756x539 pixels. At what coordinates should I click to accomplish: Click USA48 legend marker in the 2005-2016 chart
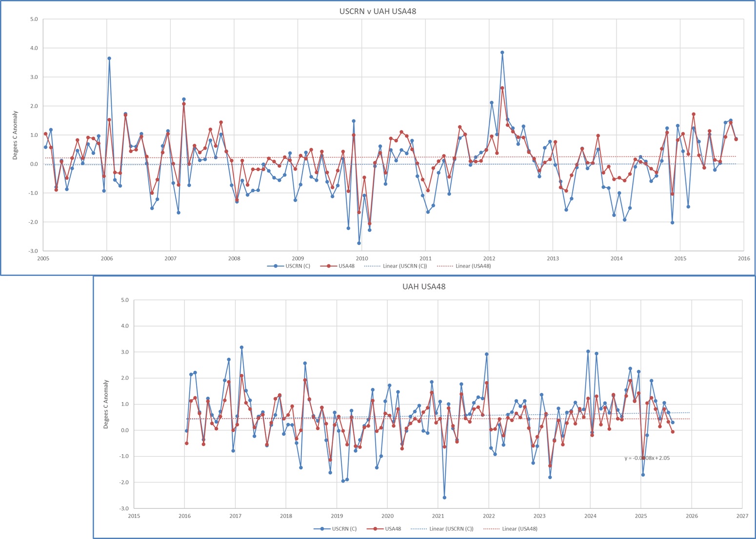pos(329,266)
